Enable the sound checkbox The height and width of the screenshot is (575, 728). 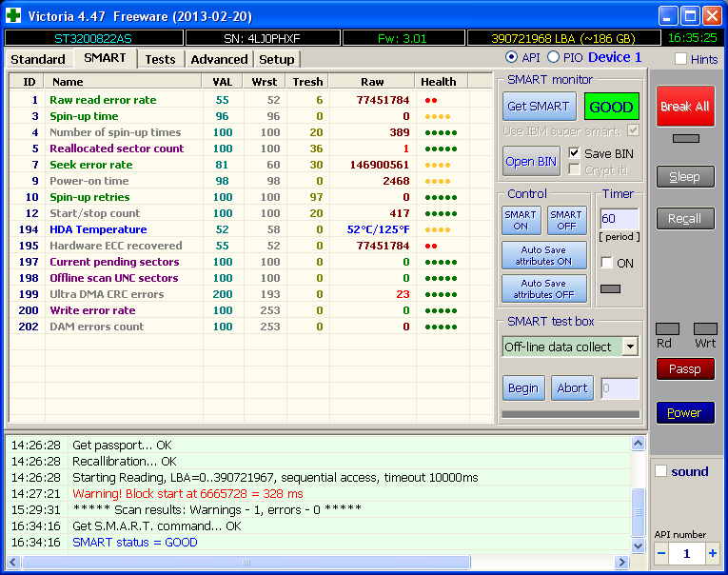(661, 471)
